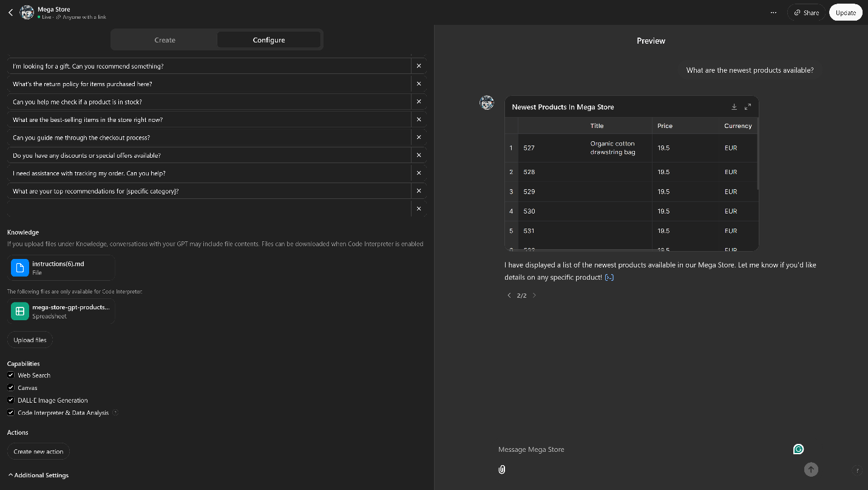Delete the best-selling items starter
This screenshot has height=490, width=868.
(419, 119)
